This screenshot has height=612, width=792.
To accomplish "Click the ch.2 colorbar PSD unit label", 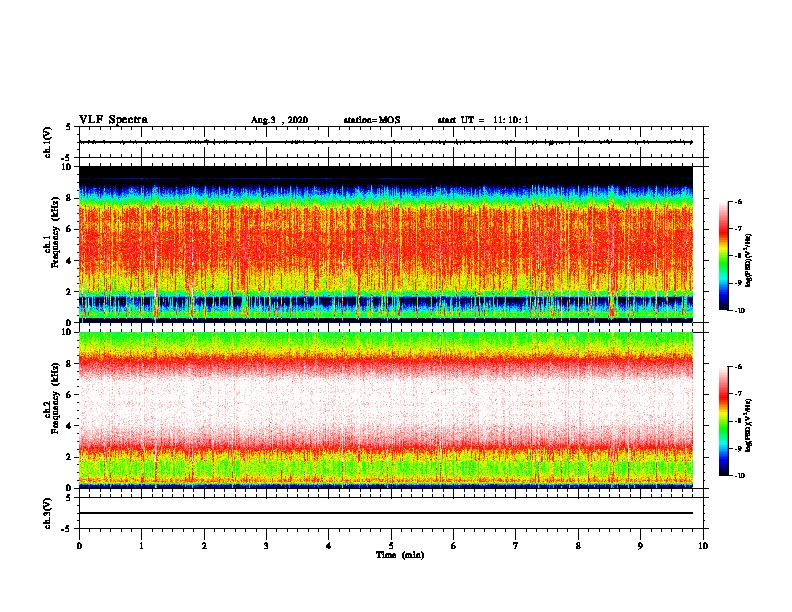I will (749, 425).
